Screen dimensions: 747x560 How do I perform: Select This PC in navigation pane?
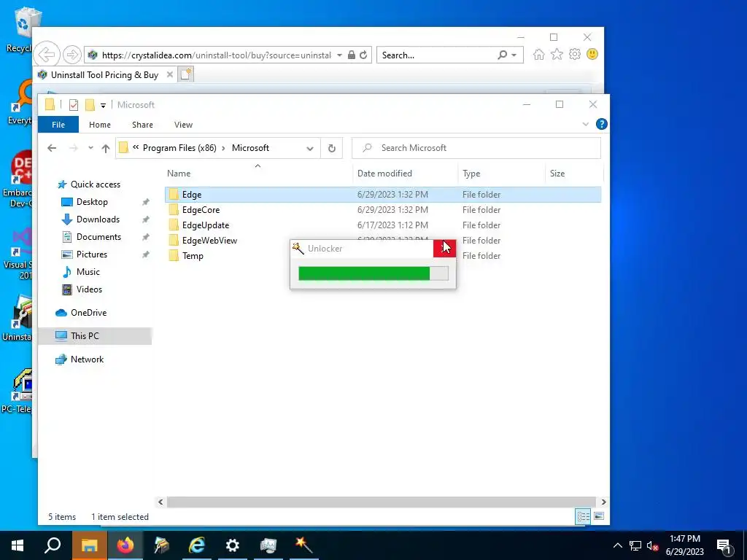click(x=94, y=336)
